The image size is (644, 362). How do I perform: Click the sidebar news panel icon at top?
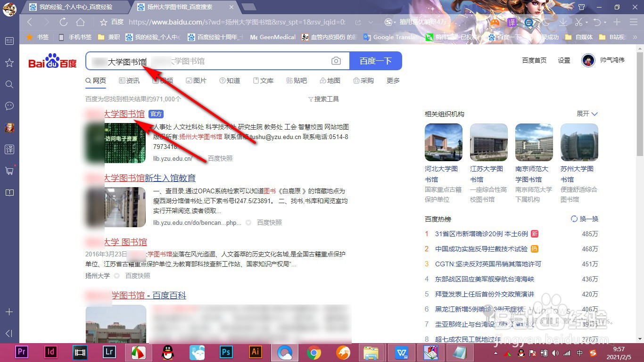9,41
